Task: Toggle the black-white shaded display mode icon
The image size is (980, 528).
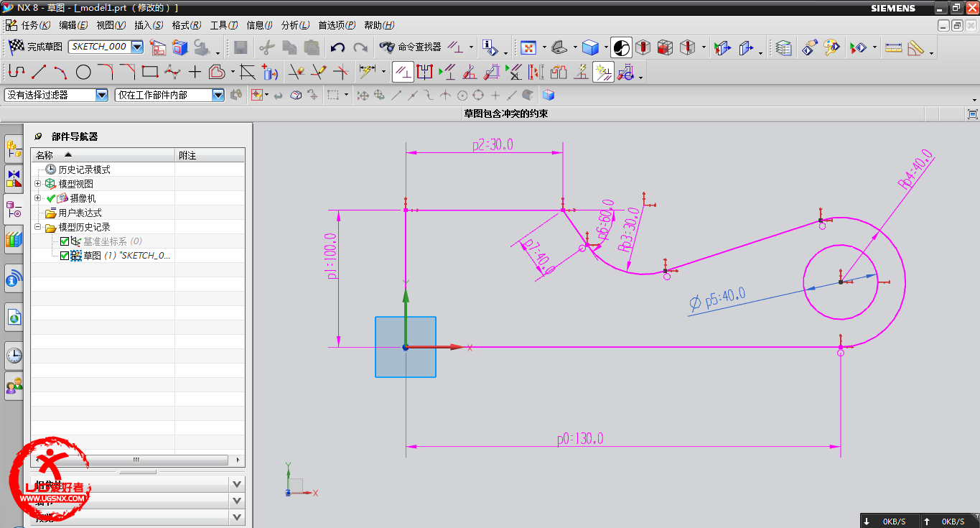Action: tap(622, 47)
